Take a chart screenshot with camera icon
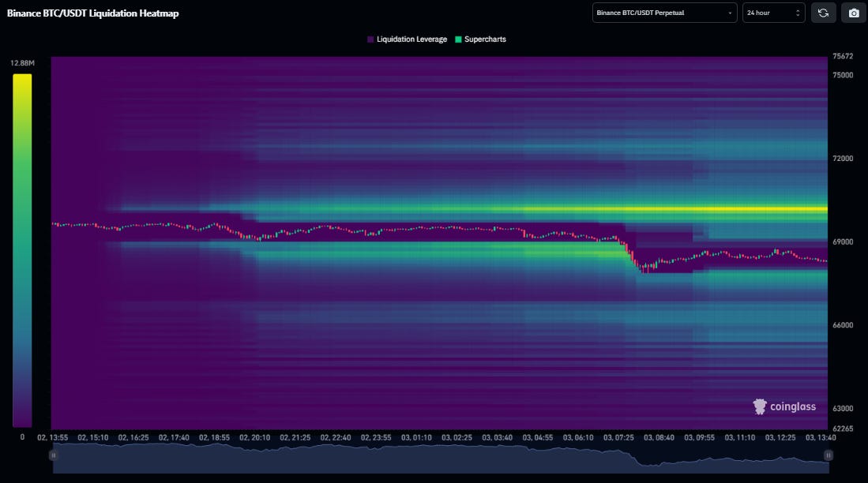Screen dimensions: 868x483 (x=854, y=13)
